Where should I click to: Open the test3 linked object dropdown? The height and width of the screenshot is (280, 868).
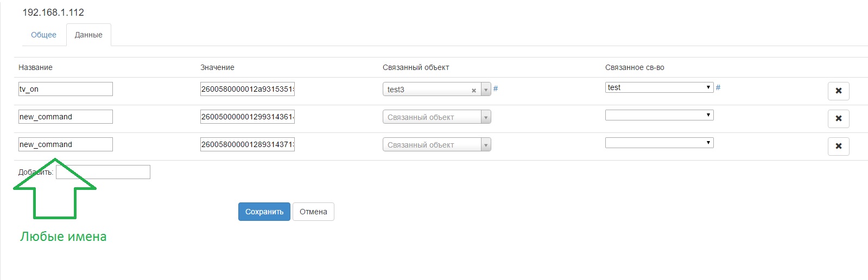[x=486, y=90]
